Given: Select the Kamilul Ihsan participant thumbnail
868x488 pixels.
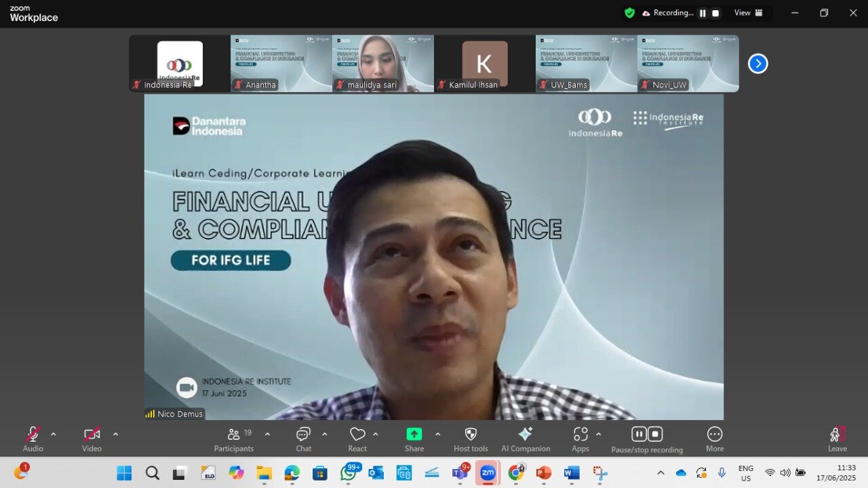Looking at the screenshot, I should coord(485,64).
